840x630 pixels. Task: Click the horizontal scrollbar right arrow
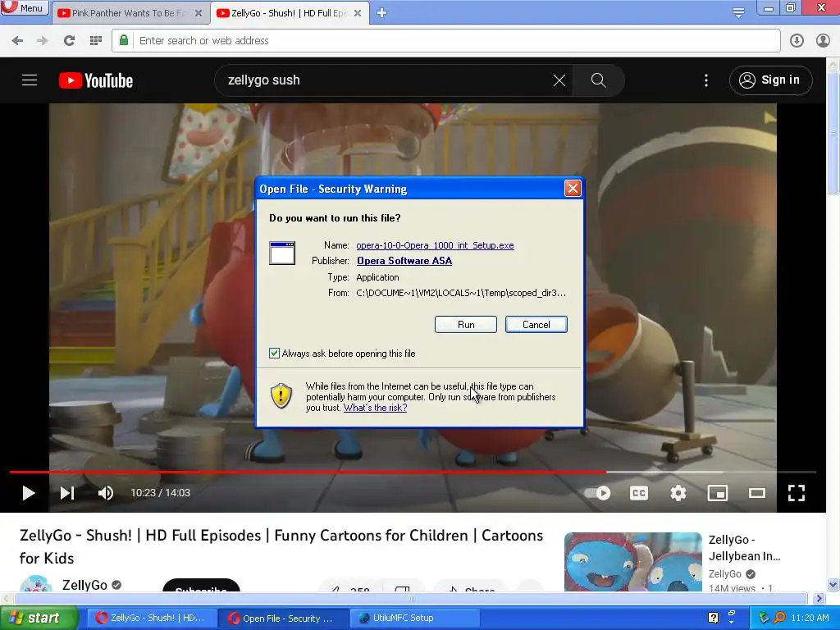[819, 598]
